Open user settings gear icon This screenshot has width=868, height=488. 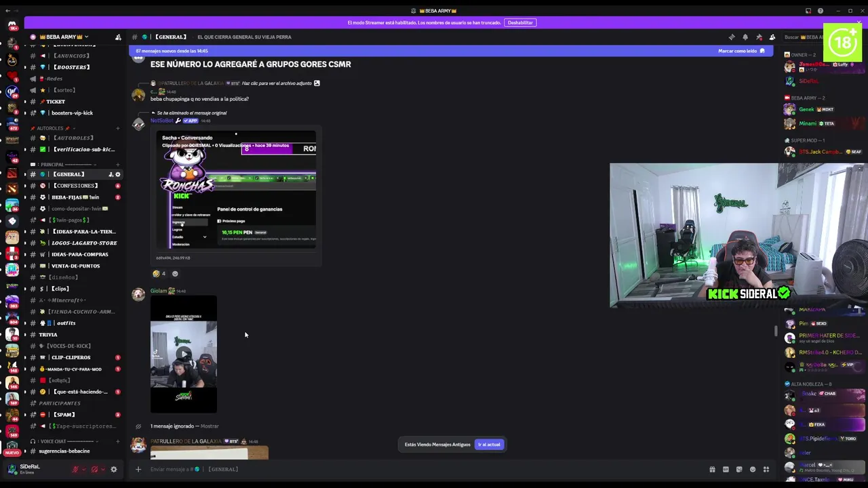pyautogui.click(x=113, y=469)
